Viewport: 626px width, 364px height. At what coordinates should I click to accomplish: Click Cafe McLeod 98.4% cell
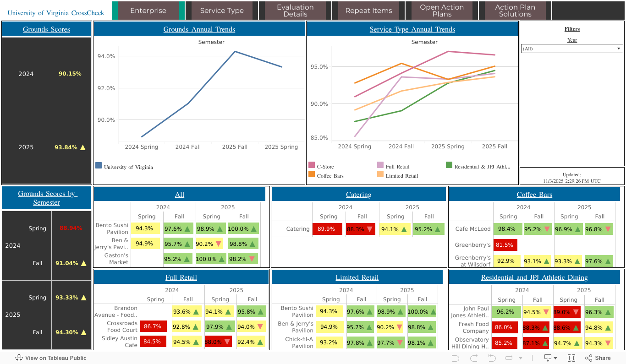coord(508,229)
